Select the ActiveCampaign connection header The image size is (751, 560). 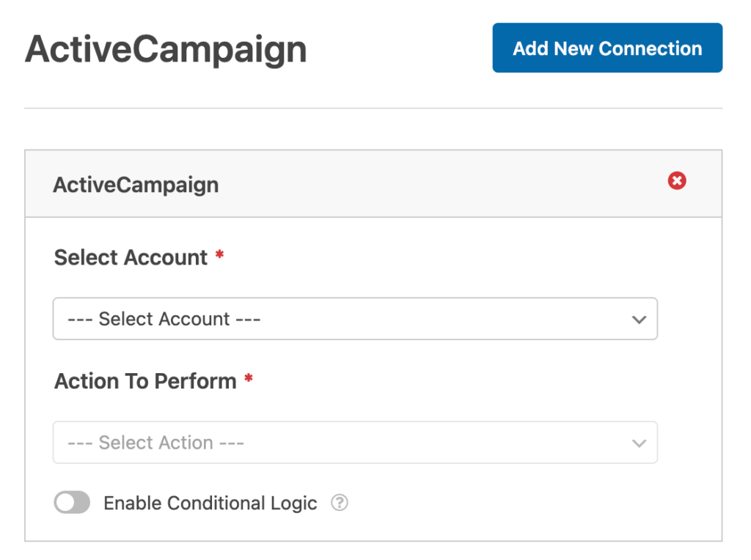pyautogui.click(x=135, y=184)
